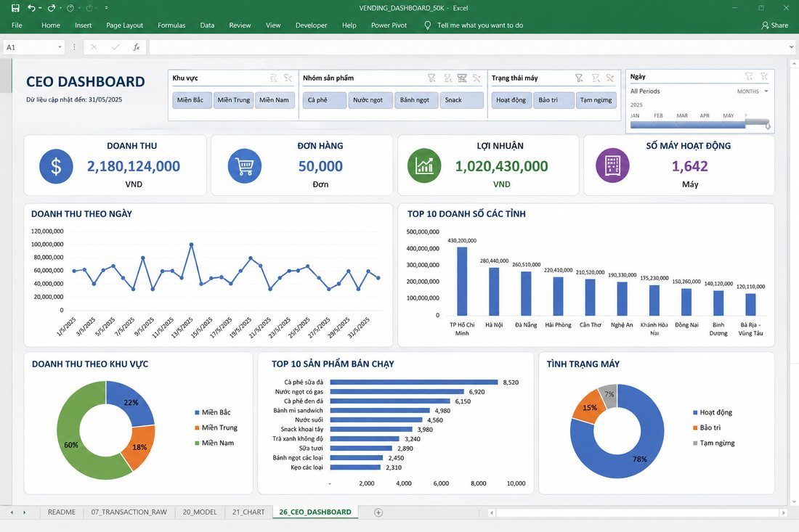Screen dimensions: 799x532
Task: Toggle Snack product filter
Action: 462,100
